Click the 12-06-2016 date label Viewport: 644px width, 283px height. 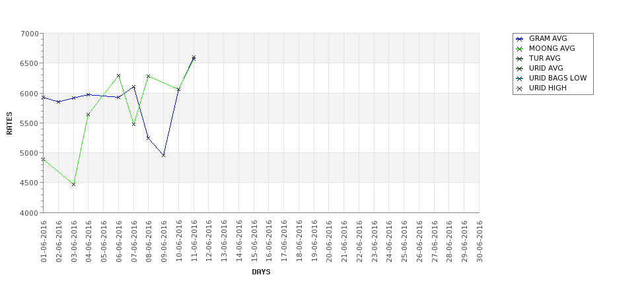point(209,241)
